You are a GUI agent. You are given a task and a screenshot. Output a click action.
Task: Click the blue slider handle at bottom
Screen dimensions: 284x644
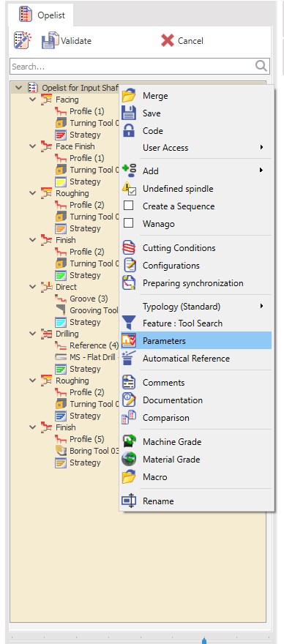(204, 640)
